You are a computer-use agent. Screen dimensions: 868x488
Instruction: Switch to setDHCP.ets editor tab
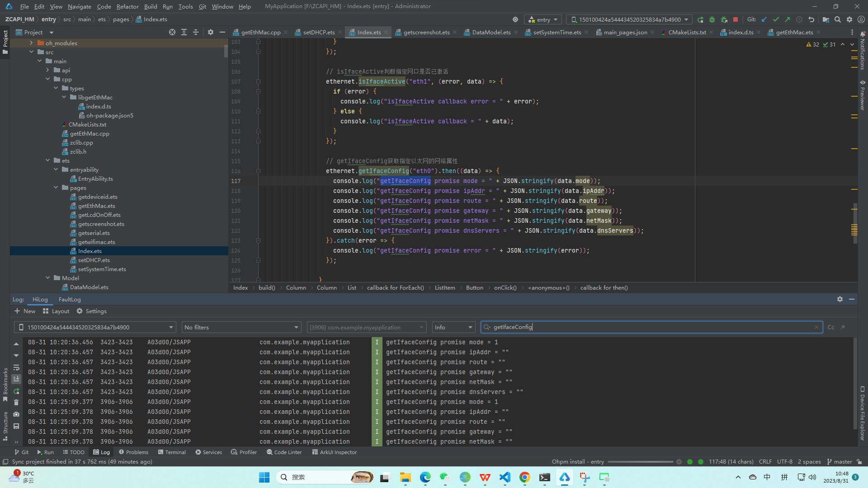click(319, 32)
